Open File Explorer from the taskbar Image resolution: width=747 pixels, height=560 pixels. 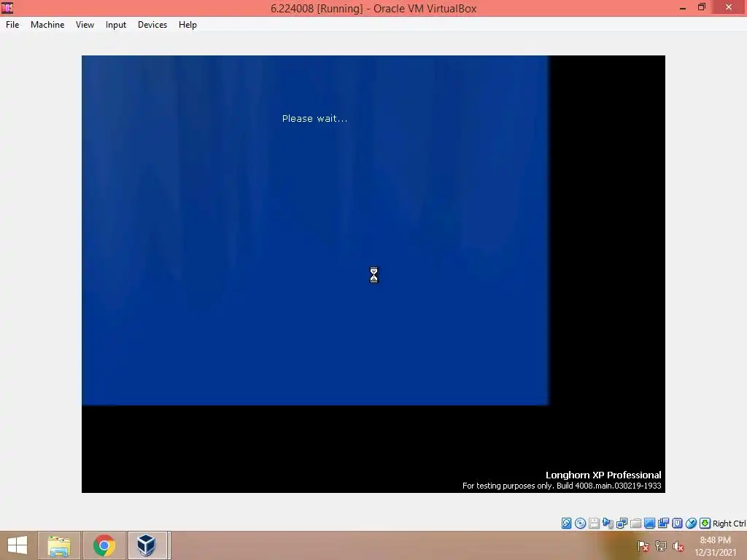(59, 545)
